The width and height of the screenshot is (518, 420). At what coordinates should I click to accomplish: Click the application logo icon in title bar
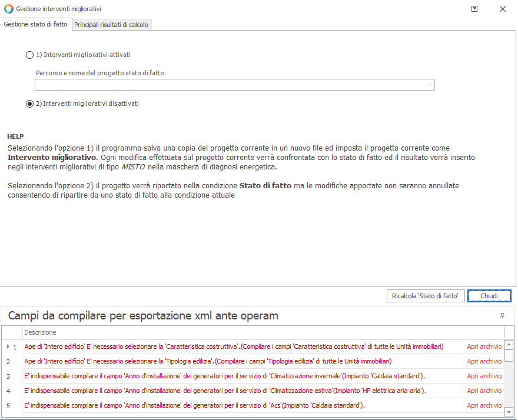(x=8, y=9)
